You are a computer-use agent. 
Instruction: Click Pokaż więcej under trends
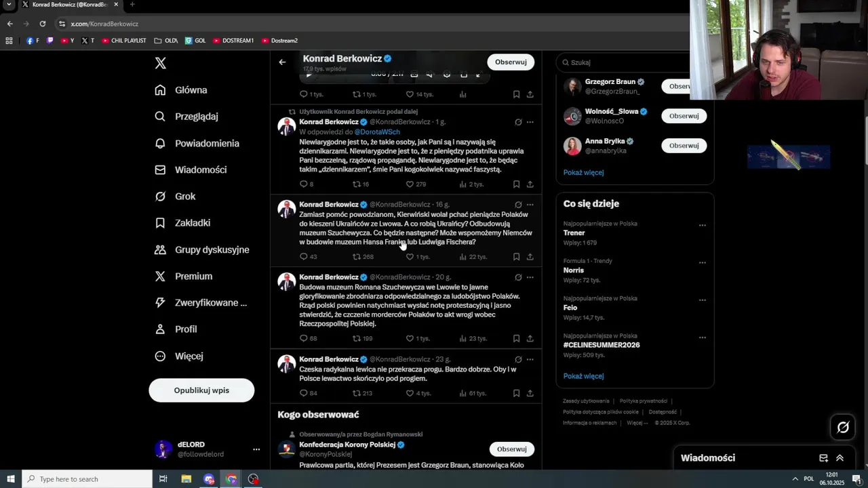coord(583,376)
